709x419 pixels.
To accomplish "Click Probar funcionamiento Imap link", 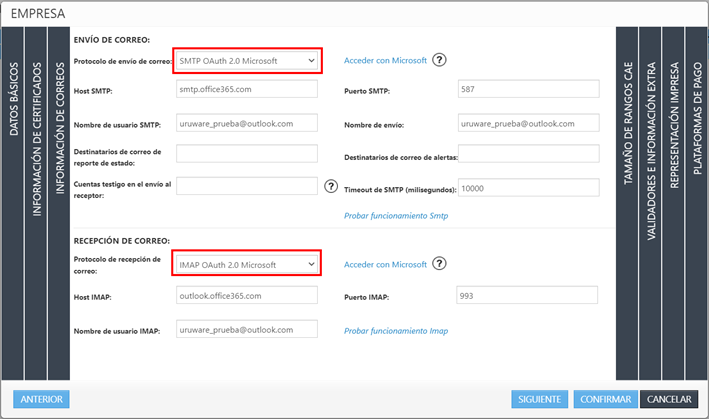I will 396,330.
